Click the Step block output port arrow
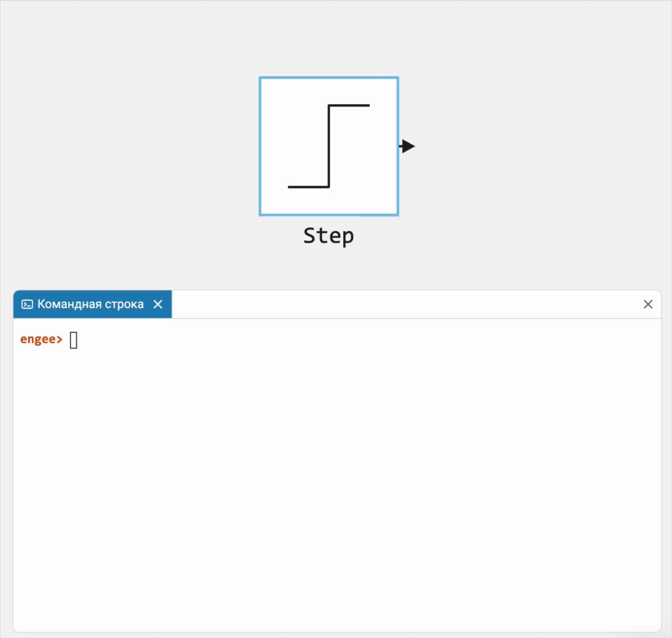Image resolution: width=672 pixels, height=638 pixels. pyautogui.click(x=407, y=146)
